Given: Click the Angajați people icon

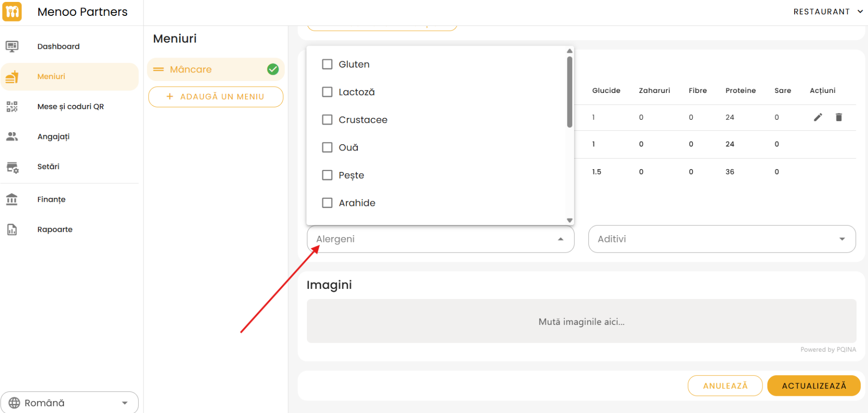Looking at the screenshot, I should [12, 137].
